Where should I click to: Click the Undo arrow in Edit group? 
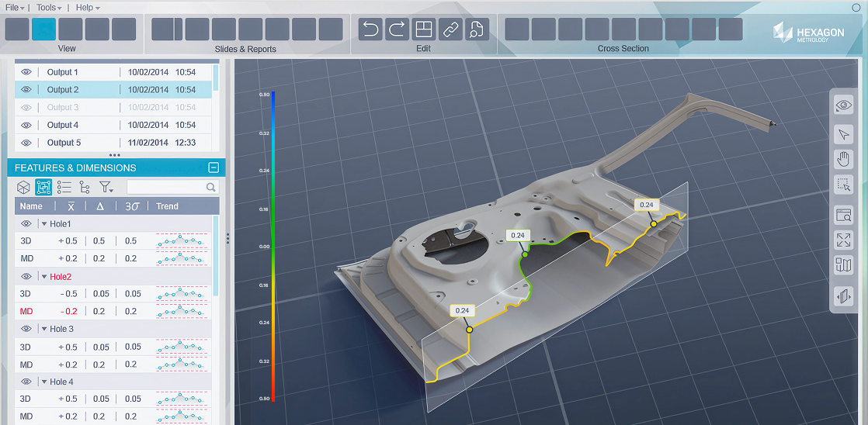[x=370, y=29]
